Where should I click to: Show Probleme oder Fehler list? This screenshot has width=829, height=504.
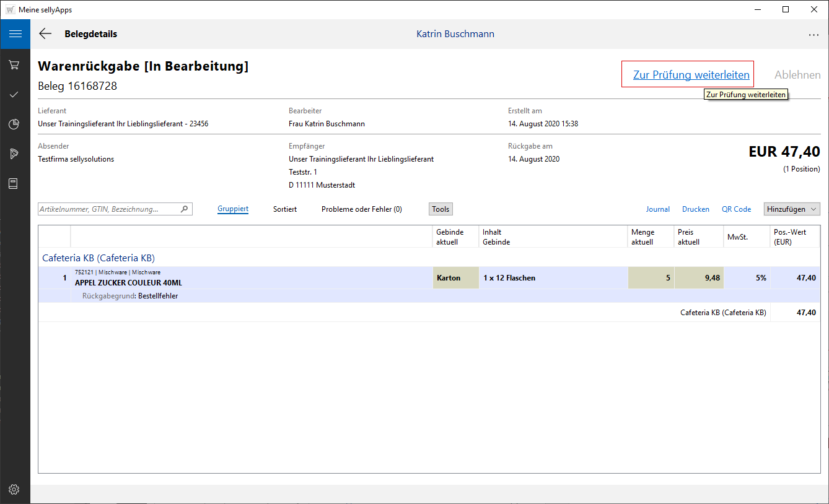pos(361,209)
